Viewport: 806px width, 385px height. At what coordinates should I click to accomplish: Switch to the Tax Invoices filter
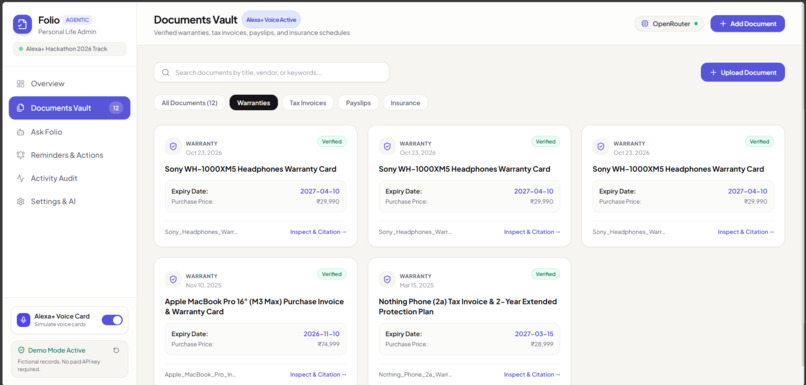308,103
